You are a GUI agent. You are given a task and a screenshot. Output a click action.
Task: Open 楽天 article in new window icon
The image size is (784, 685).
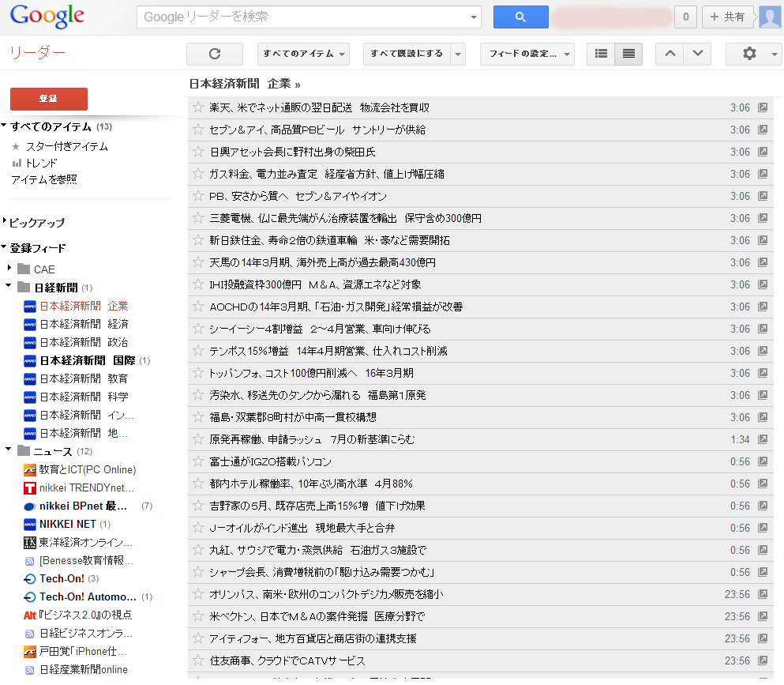763,107
